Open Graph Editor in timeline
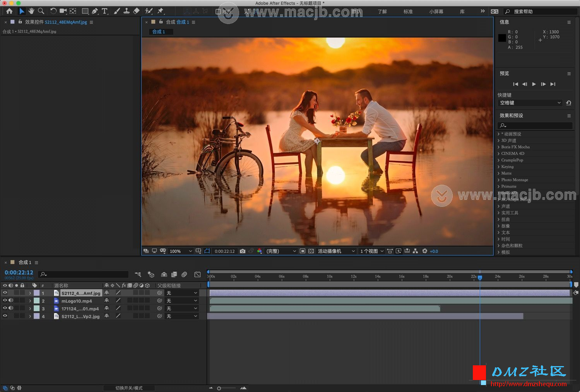This screenshot has width=580, height=392. [x=197, y=274]
